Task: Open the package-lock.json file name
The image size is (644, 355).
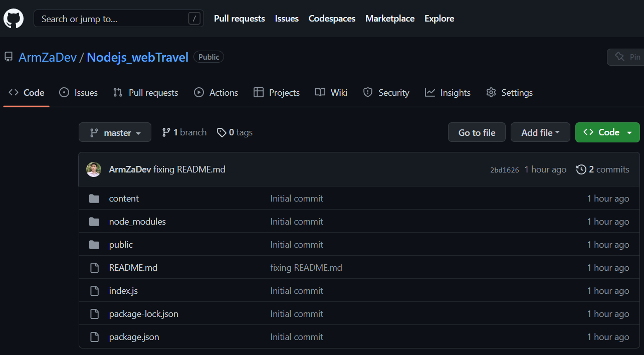Action: coord(144,314)
